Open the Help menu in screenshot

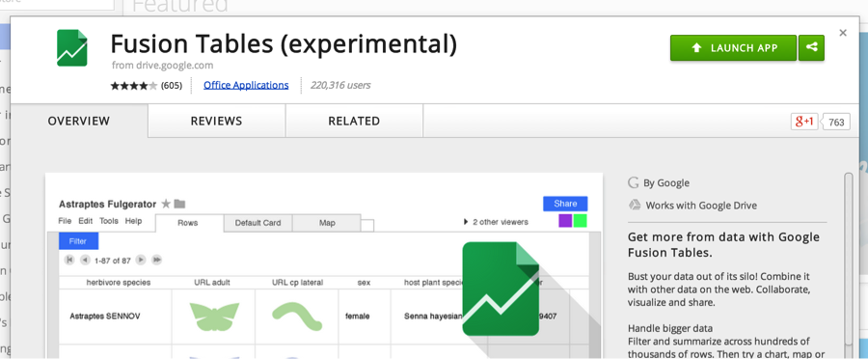click(x=133, y=221)
